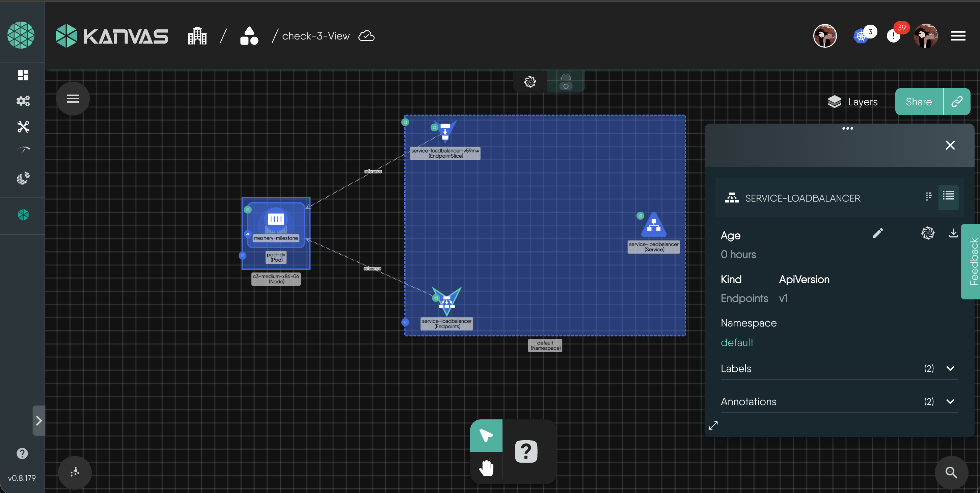Open the default namespace link

737,342
